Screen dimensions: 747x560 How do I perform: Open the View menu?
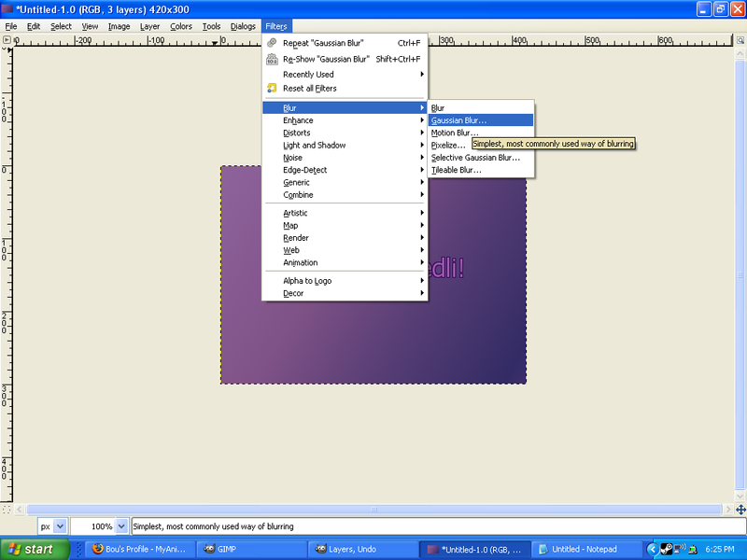(90, 26)
